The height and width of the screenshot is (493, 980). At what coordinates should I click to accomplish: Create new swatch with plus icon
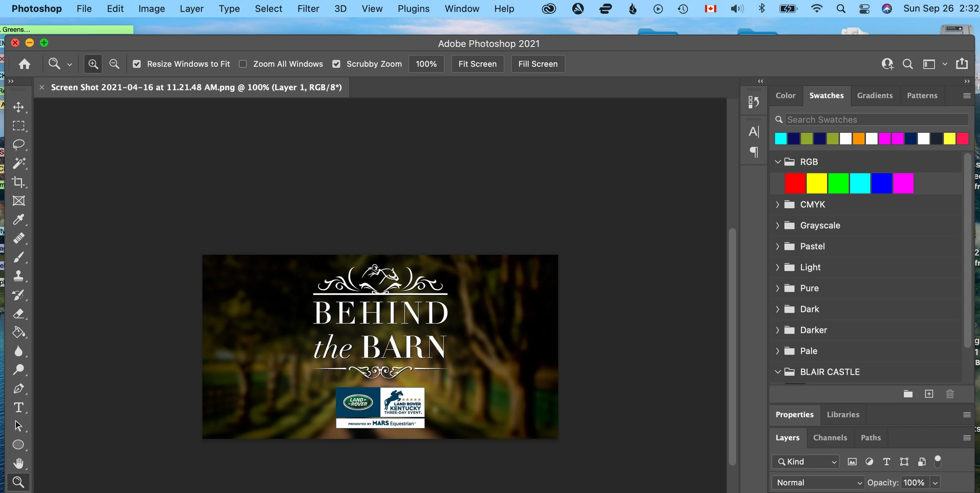(x=929, y=394)
